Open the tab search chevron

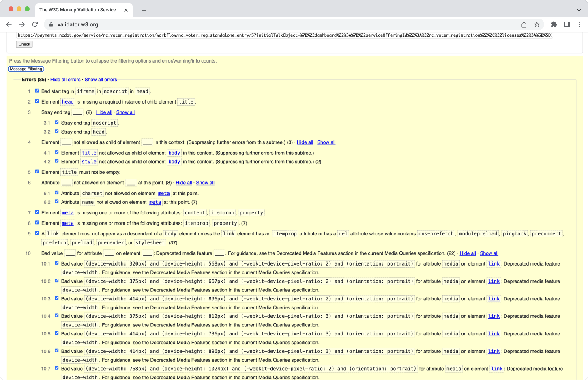tap(579, 10)
